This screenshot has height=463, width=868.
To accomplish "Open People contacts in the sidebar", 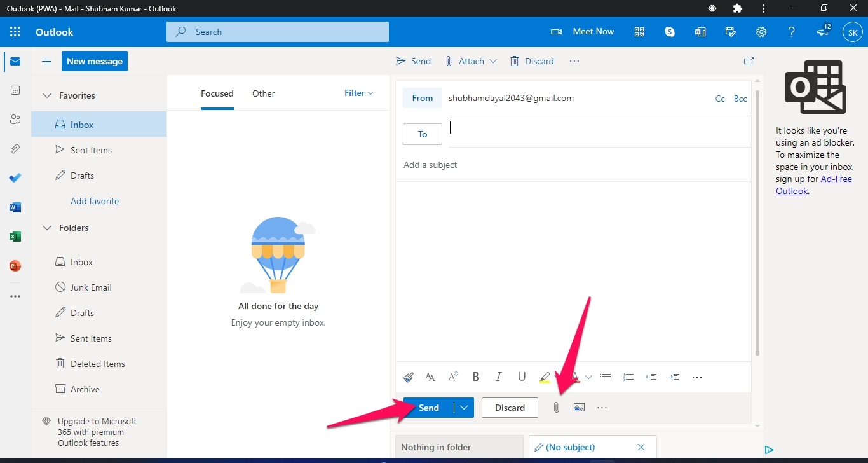I will coord(15,120).
